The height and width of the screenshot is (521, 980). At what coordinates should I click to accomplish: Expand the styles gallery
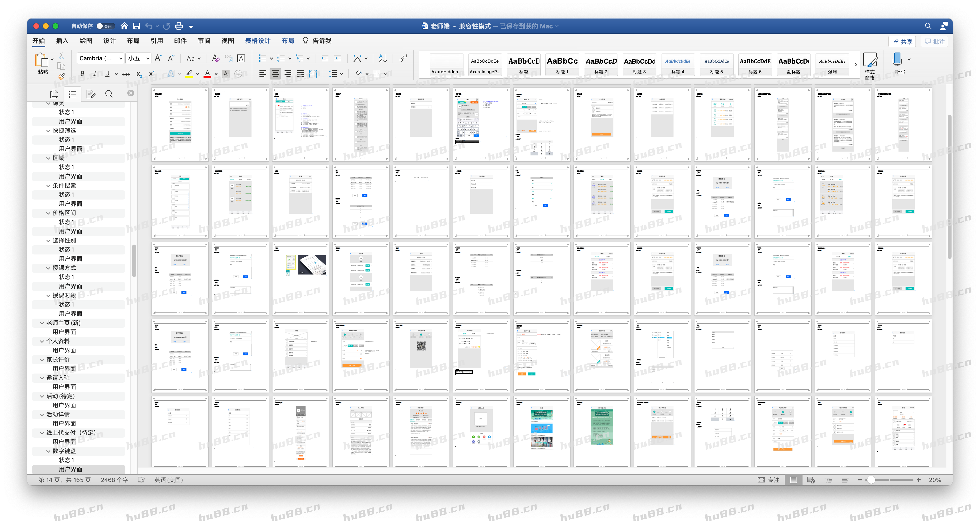click(856, 65)
